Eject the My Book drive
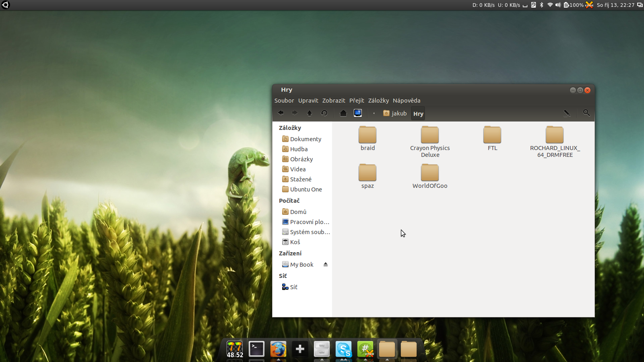The image size is (644, 362). tap(326, 264)
